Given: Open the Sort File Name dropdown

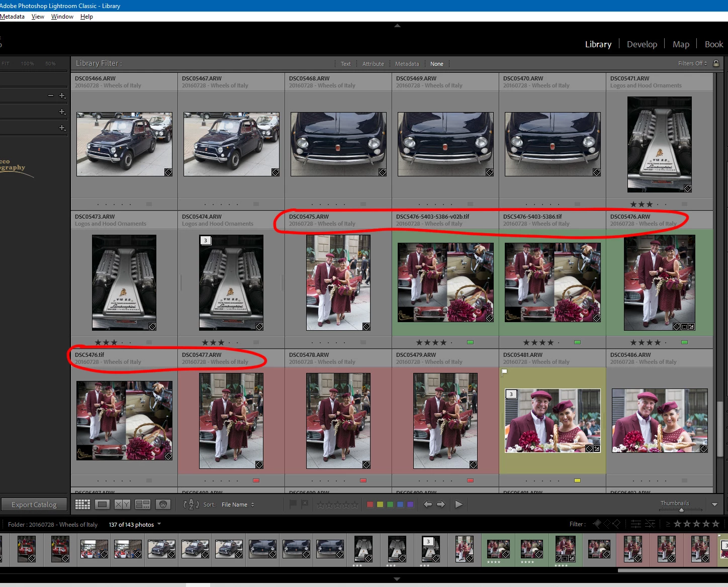Looking at the screenshot, I should pos(238,505).
